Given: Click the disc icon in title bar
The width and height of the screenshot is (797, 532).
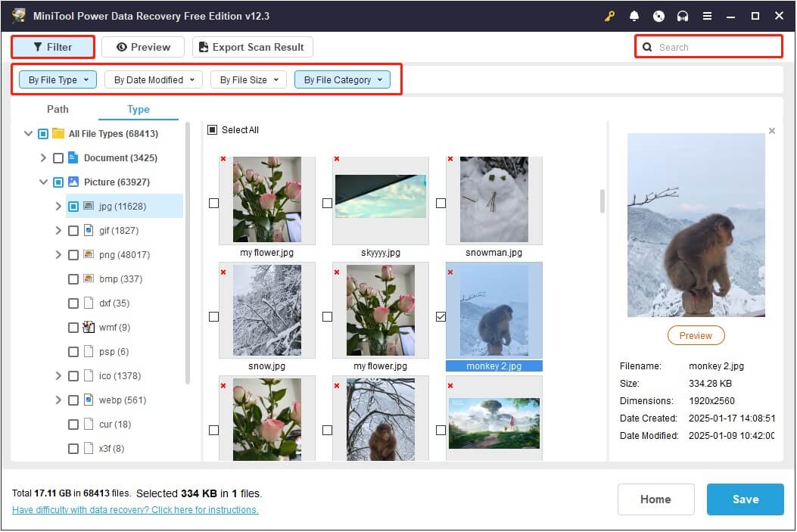Looking at the screenshot, I should [658, 16].
